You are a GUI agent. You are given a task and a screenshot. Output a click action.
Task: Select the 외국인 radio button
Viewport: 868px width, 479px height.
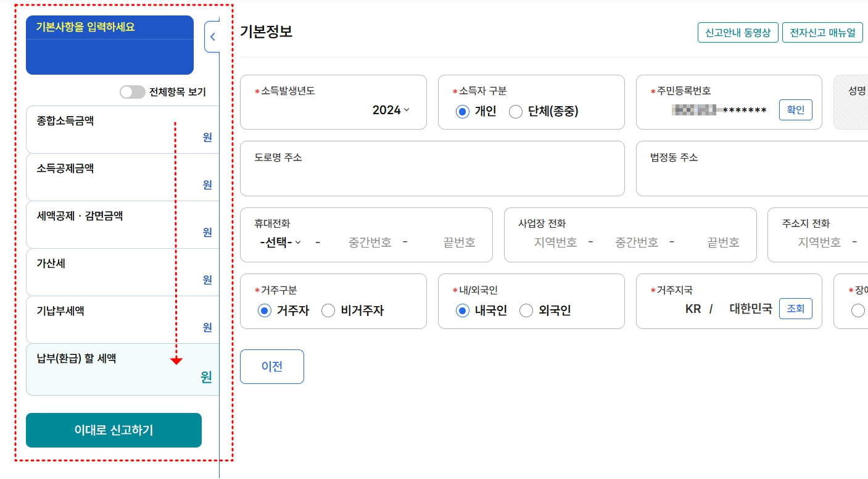pos(526,310)
